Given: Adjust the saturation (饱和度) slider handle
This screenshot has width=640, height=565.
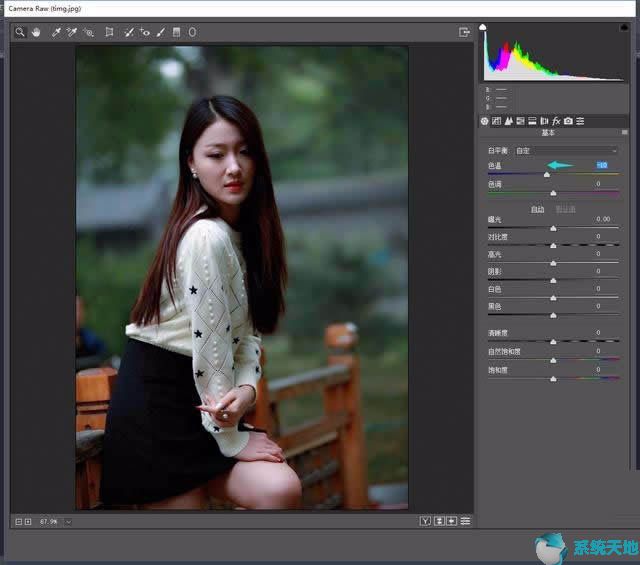Looking at the screenshot, I should coord(553,379).
